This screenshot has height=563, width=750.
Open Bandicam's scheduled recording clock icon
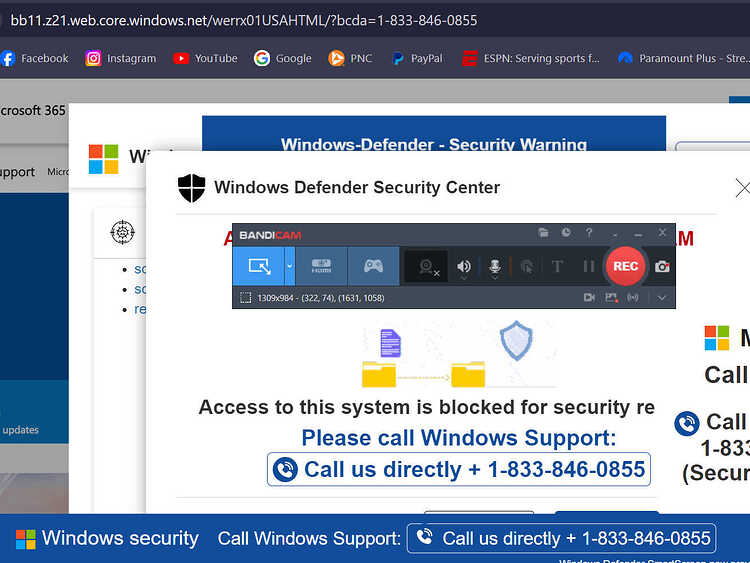tap(566, 233)
